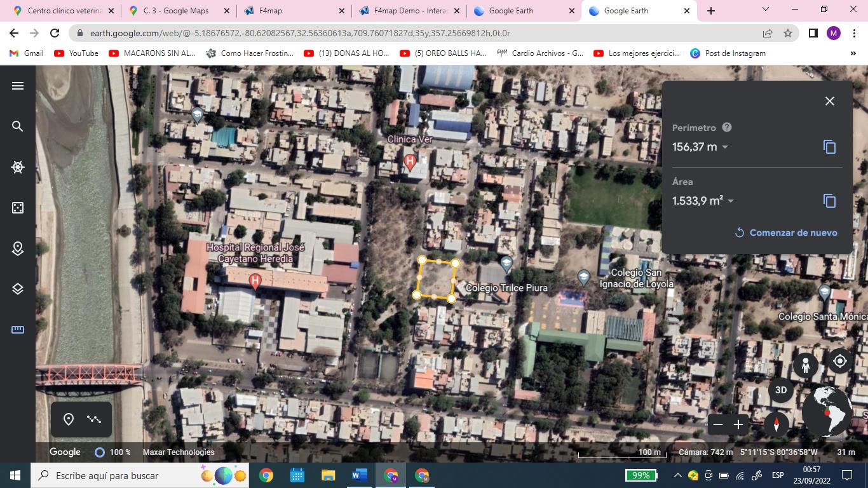
Task: Launch Voyager with the ship wheel icon
Action: [18, 167]
